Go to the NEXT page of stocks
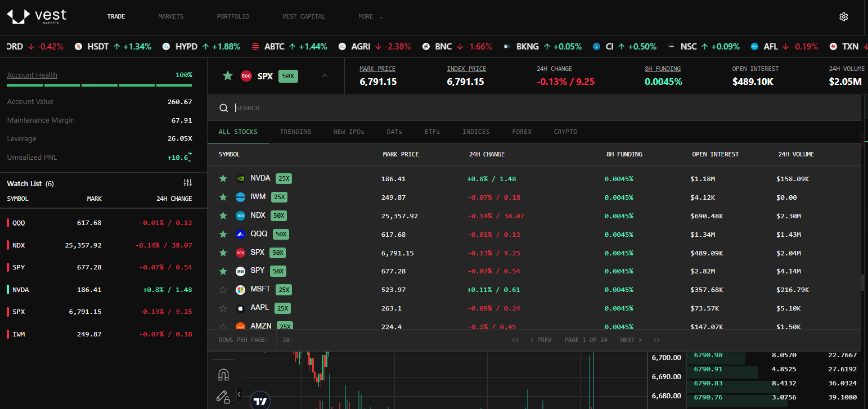Image resolution: width=868 pixels, height=409 pixels. [631, 340]
